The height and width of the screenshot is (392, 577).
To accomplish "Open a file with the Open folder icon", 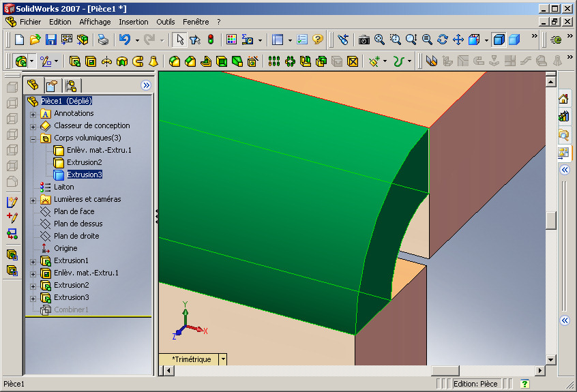I will click(35, 40).
